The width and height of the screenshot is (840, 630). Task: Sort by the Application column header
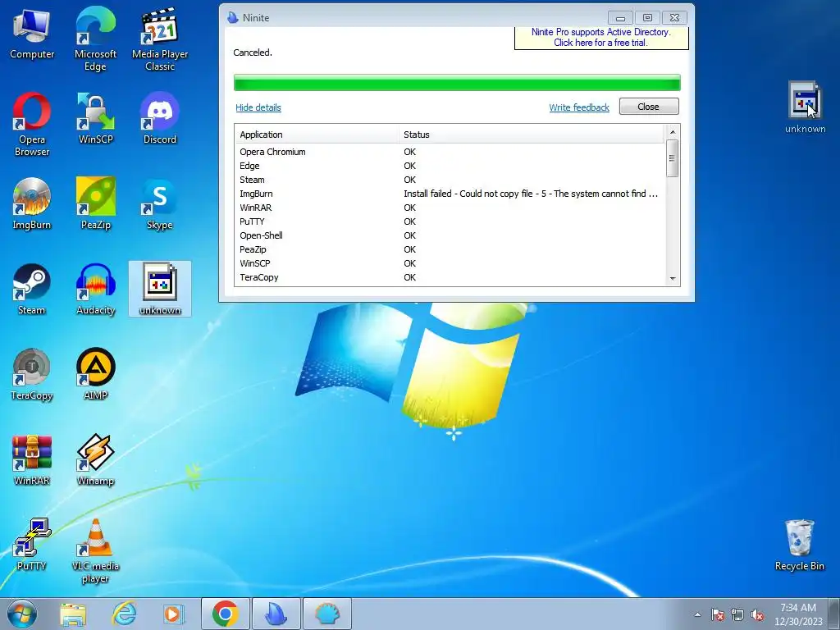pos(317,135)
